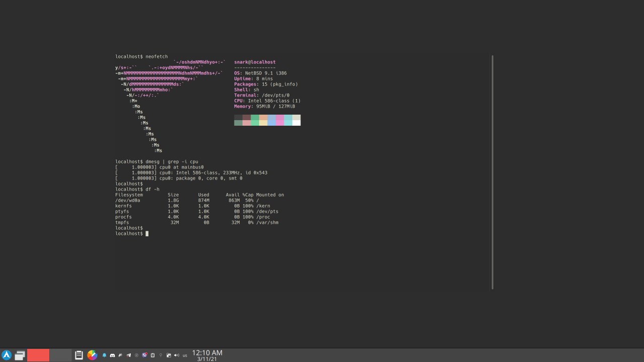644x362 pixels.
Task: Switch to the gray virtual desktop in pager
Action: coord(60,355)
